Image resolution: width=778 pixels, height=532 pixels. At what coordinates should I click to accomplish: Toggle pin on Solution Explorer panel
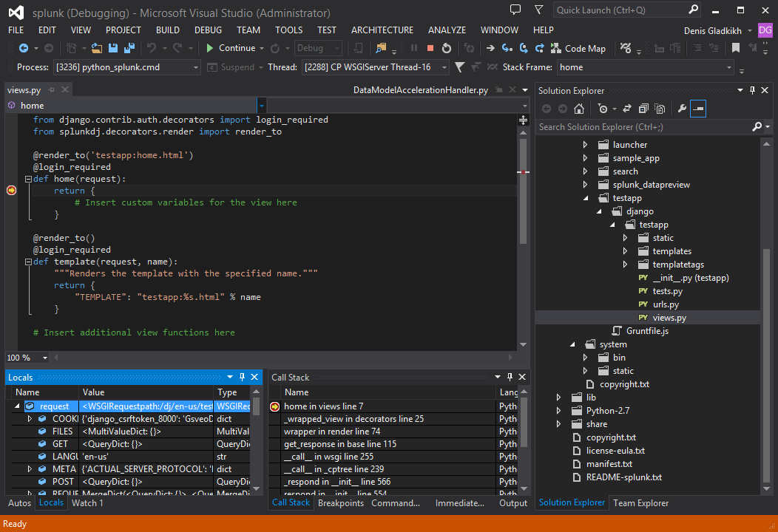pyautogui.click(x=752, y=90)
